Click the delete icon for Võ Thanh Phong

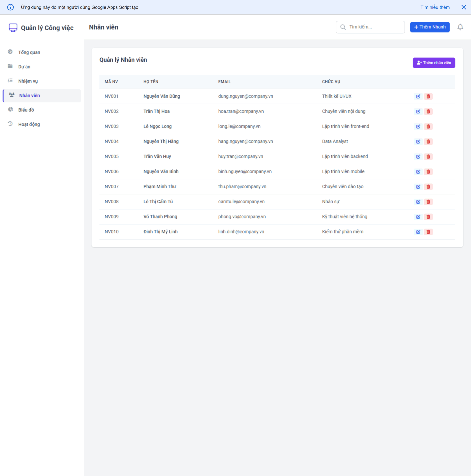[428, 217]
